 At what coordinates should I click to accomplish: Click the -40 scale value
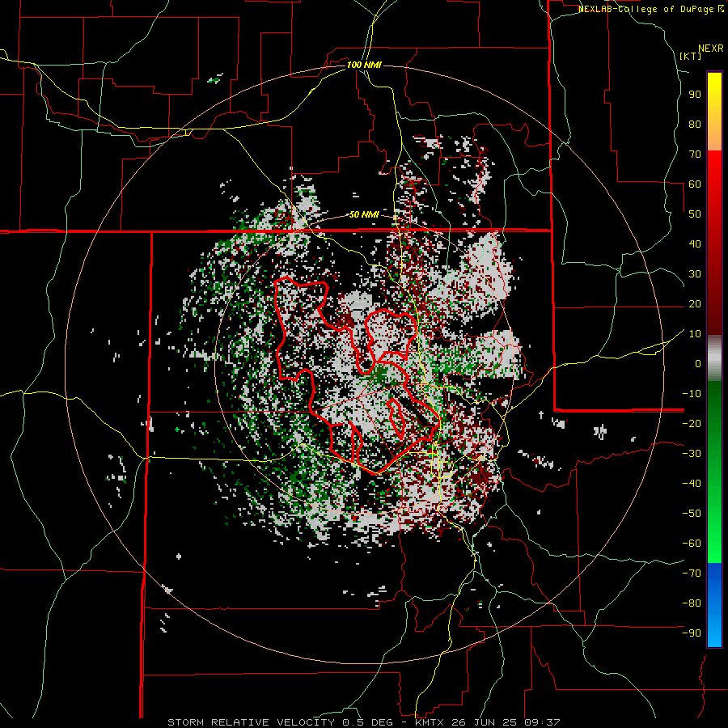(x=692, y=484)
